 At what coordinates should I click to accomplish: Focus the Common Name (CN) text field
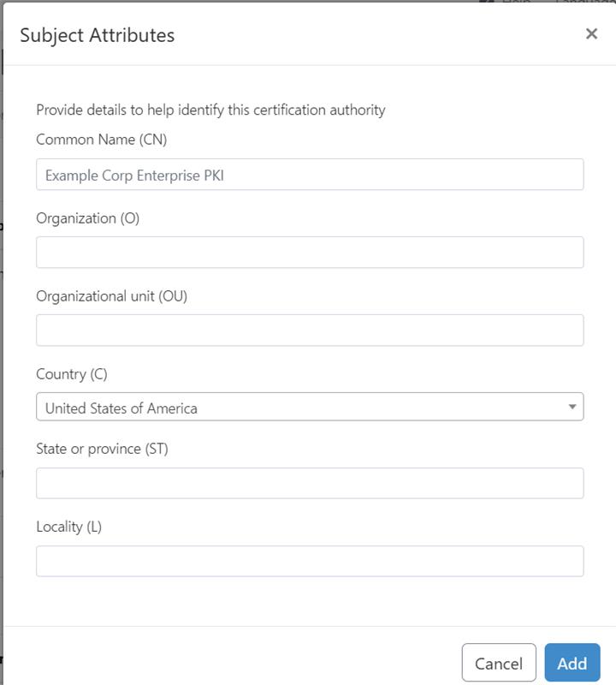[310, 175]
